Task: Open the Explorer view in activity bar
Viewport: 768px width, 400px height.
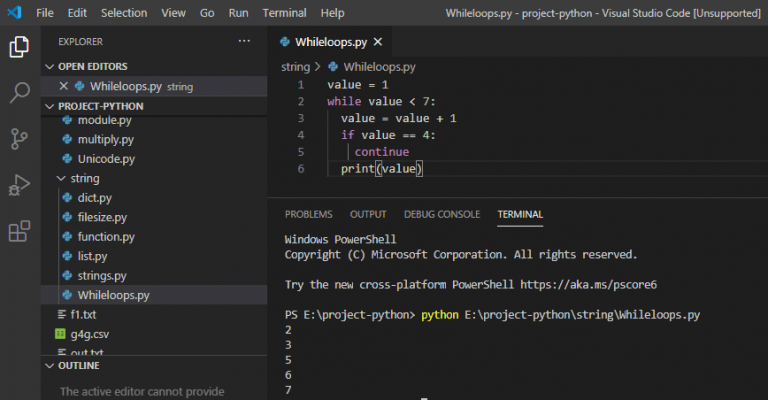Action: point(19,47)
